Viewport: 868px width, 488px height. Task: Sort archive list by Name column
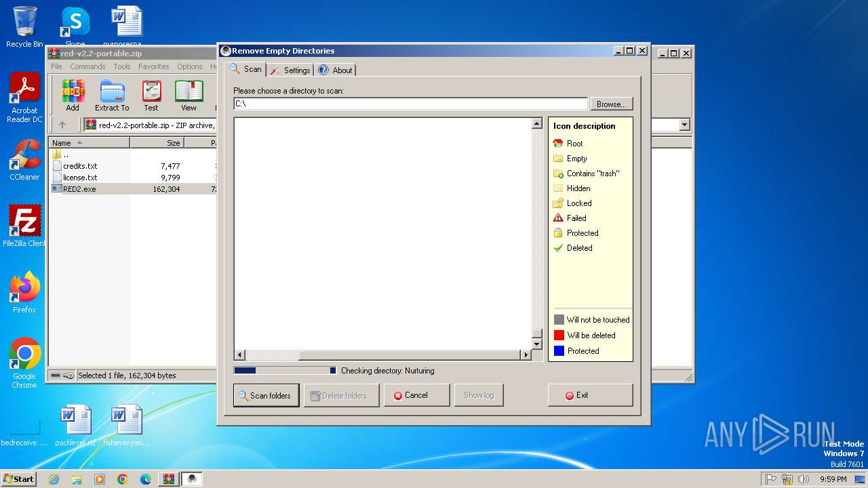click(89, 143)
